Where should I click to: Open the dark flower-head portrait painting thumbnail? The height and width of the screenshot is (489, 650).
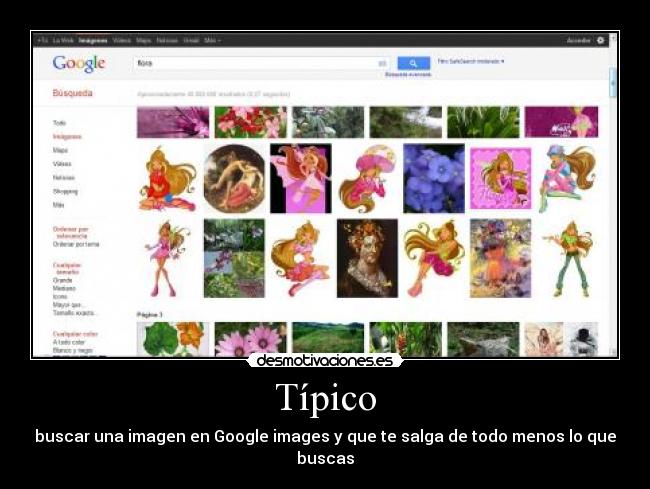click(367, 258)
